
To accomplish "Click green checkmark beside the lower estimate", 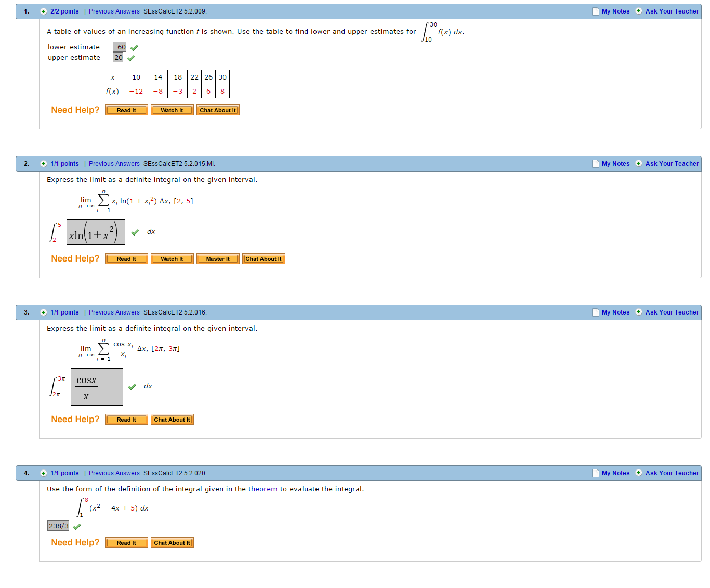I will [134, 48].
